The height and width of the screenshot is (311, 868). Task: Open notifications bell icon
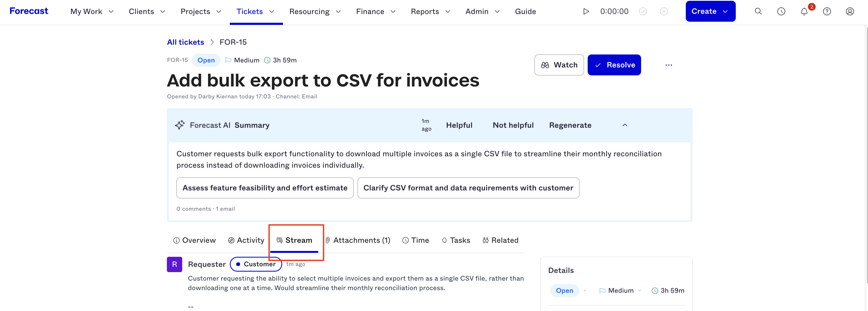[804, 11]
